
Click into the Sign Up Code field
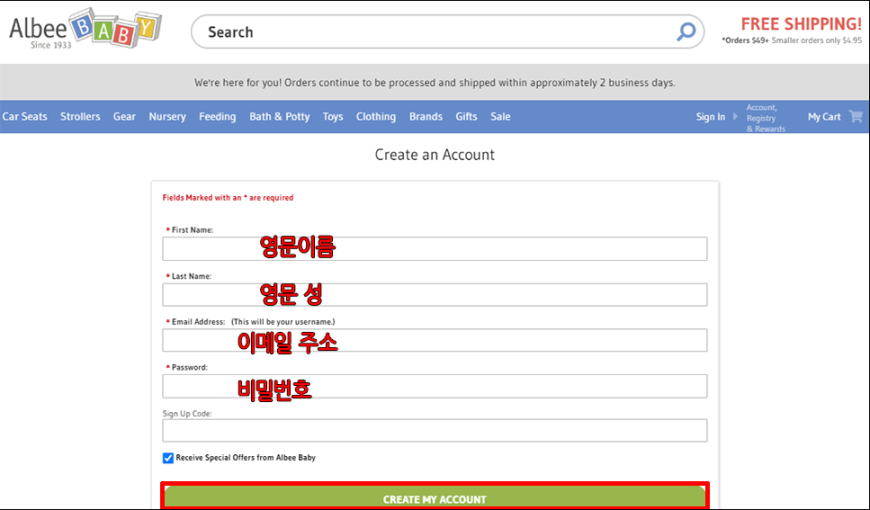(434, 431)
